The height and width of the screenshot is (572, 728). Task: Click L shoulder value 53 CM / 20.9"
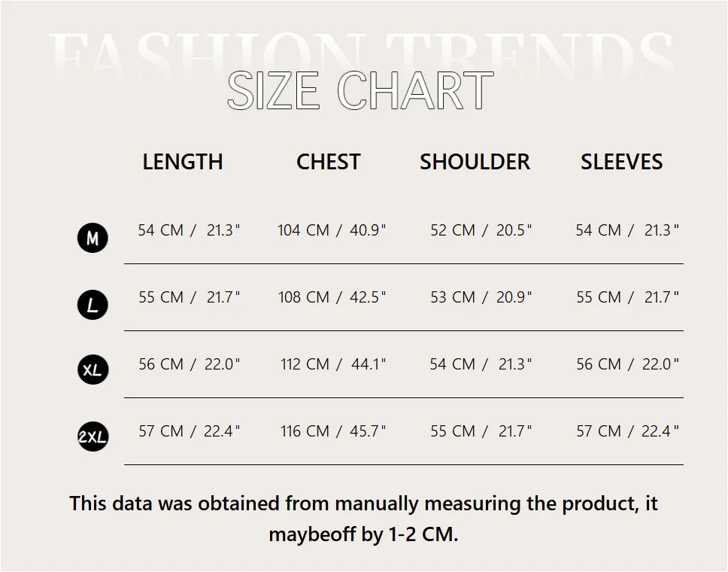pos(481,297)
